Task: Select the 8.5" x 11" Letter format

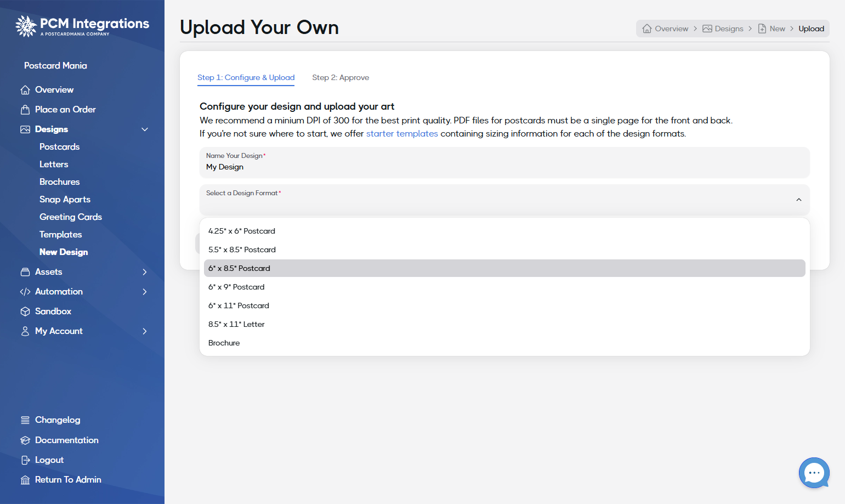Action: coord(504,324)
